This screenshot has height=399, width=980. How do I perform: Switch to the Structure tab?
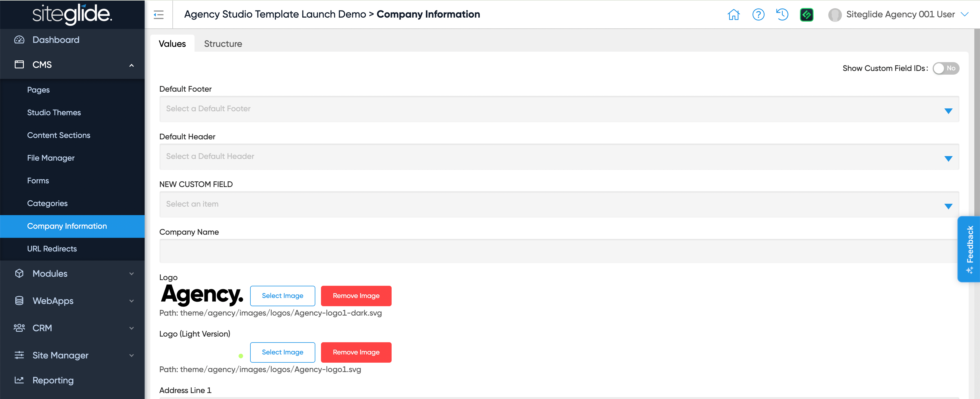(x=223, y=44)
